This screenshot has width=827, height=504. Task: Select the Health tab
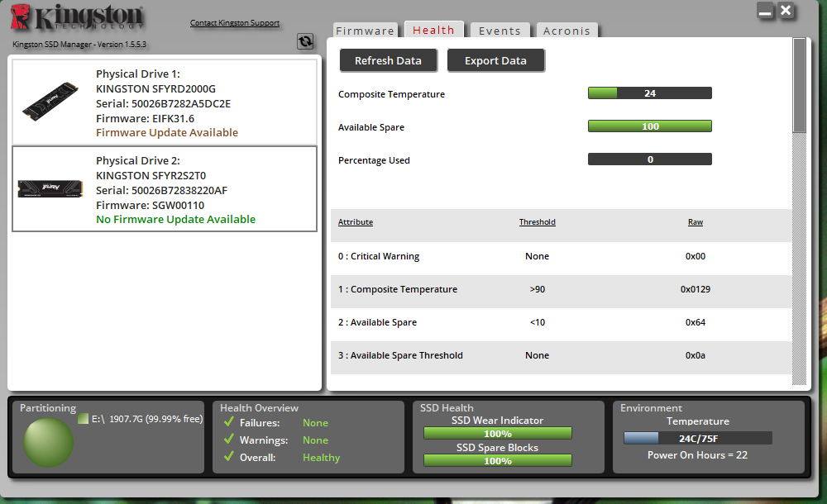coord(433,30)
